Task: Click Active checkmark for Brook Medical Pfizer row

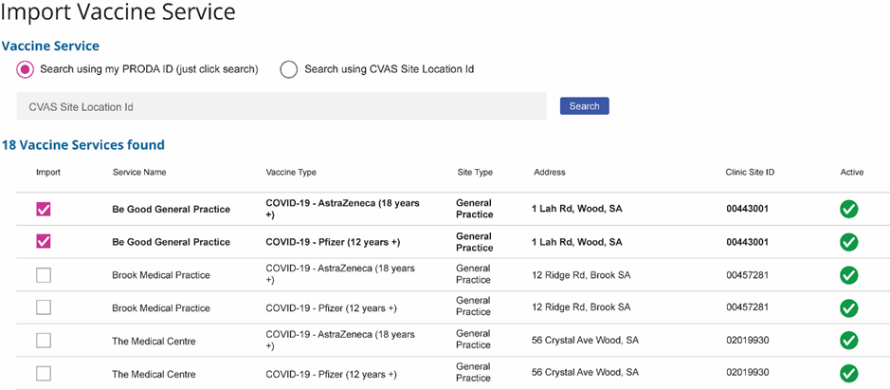Action: pos(849,308)
